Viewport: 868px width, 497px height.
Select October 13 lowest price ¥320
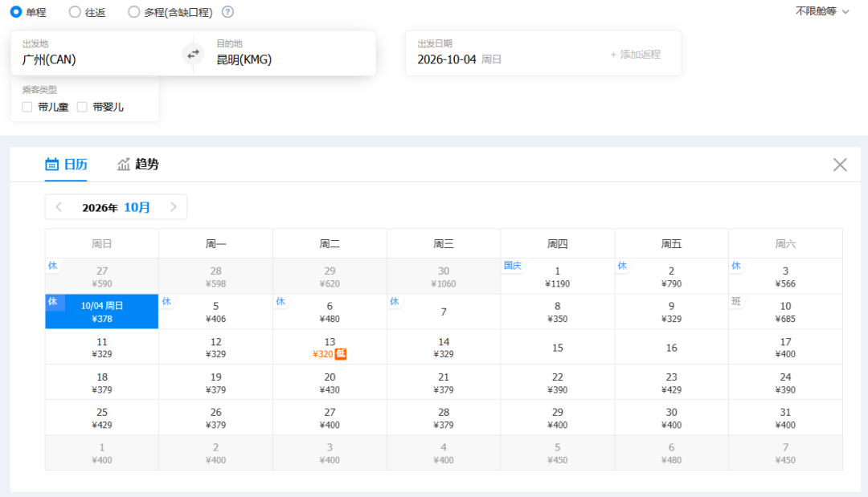point(330,347)
